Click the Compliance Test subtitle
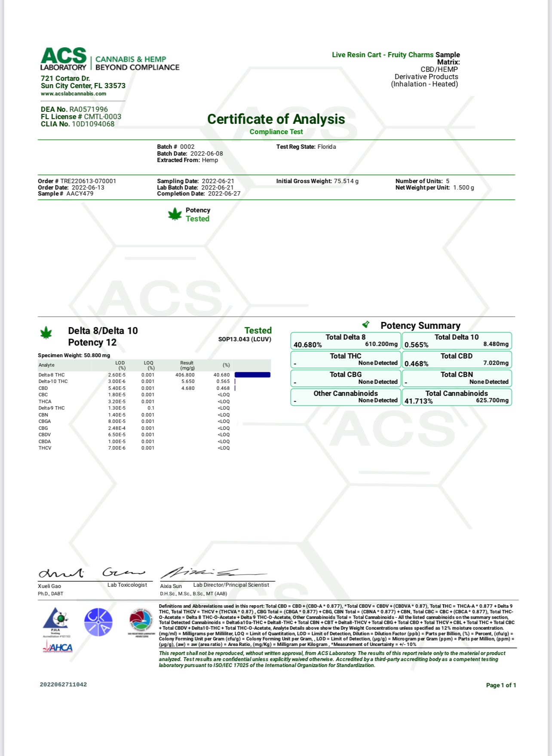This screenshot has width=552, height=756. tap(276, 132)
